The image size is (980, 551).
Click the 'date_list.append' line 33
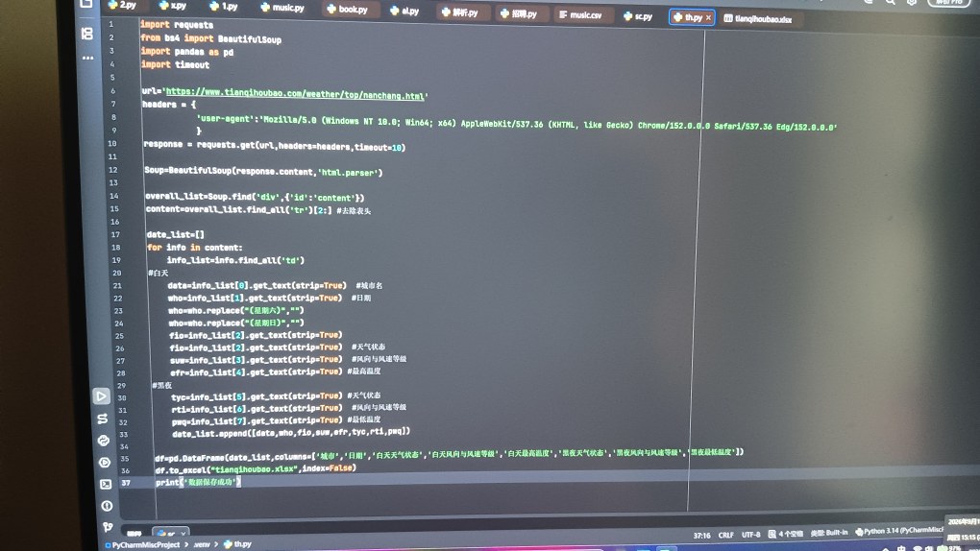(x=291, y=432)
